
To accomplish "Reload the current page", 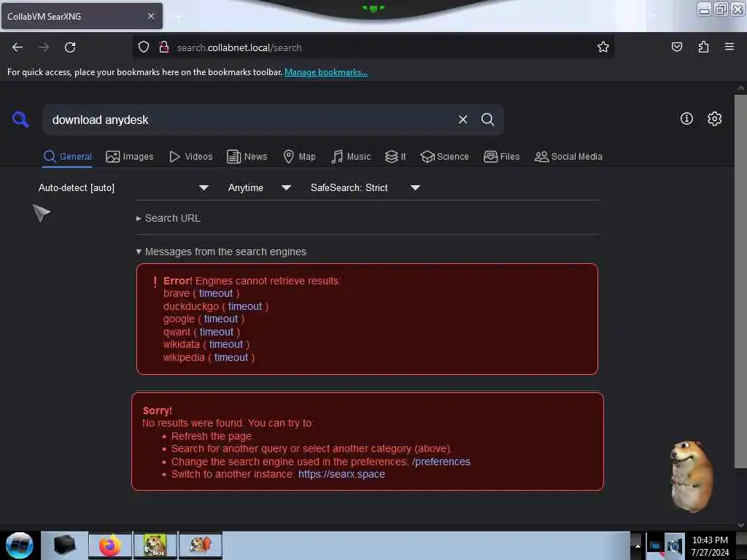I will point(70,47).
